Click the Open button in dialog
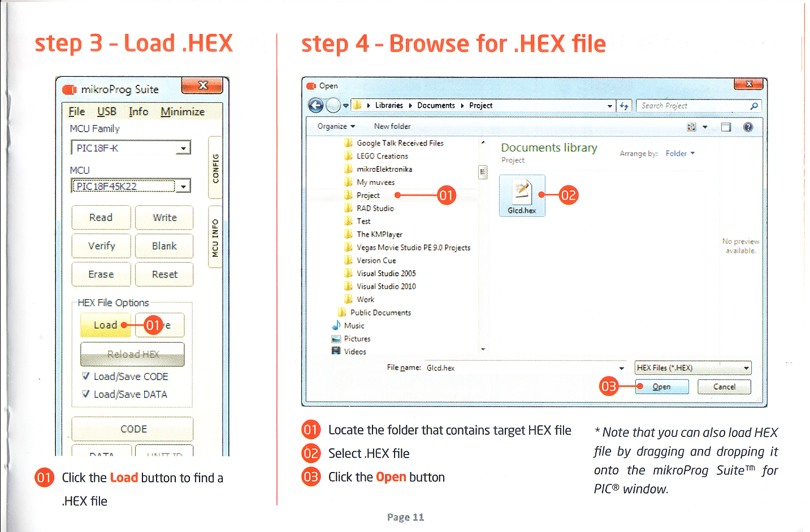This screenshot has height=532, width=810. click(x=662, y=387)
